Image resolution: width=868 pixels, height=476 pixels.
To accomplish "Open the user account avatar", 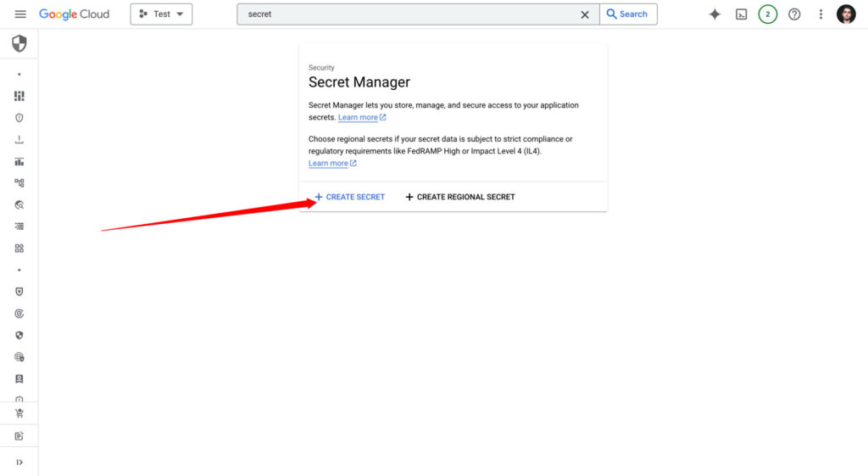I will tap(846, 14).
